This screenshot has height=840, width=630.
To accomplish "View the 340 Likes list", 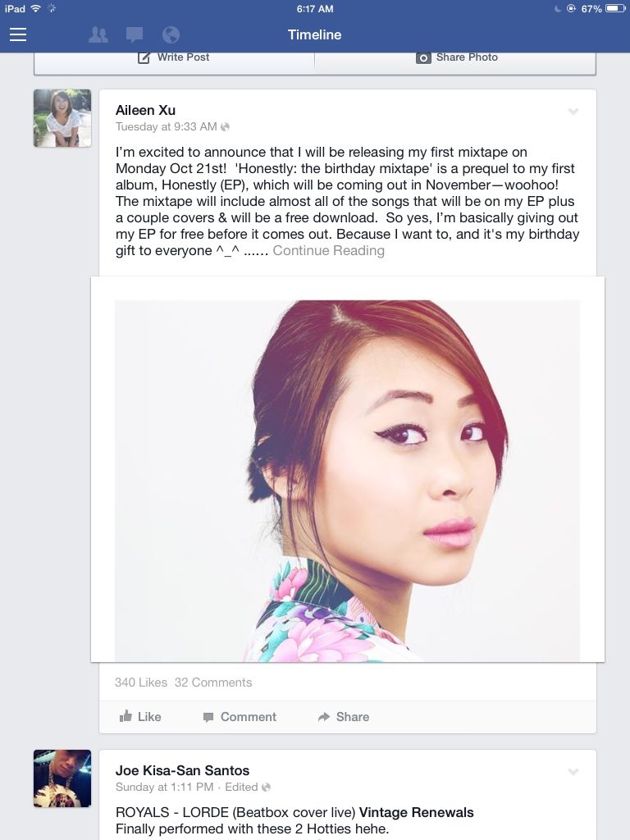I will coord(141,682).
